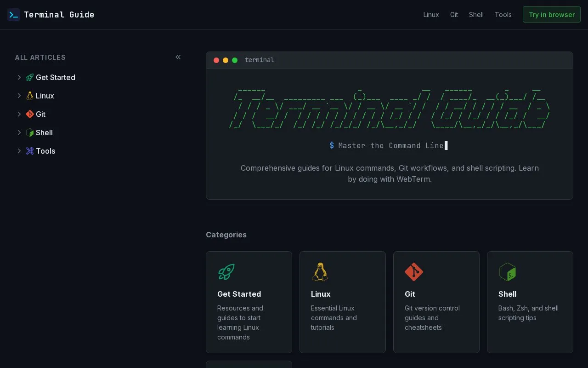Open the Linux category card title

coord(321,294)
